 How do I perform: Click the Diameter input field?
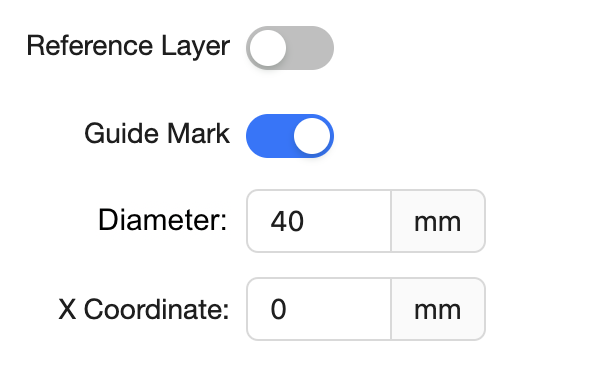pos(319,221)
